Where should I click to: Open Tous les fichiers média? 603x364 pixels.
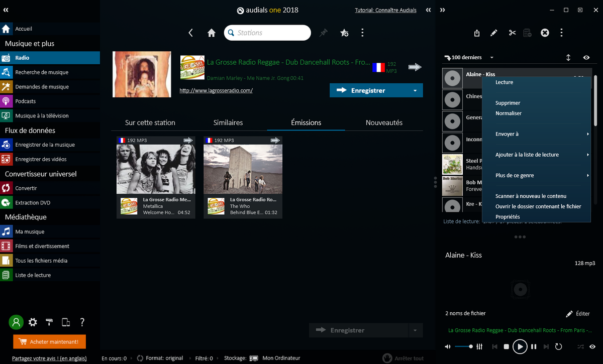(50, 261)
